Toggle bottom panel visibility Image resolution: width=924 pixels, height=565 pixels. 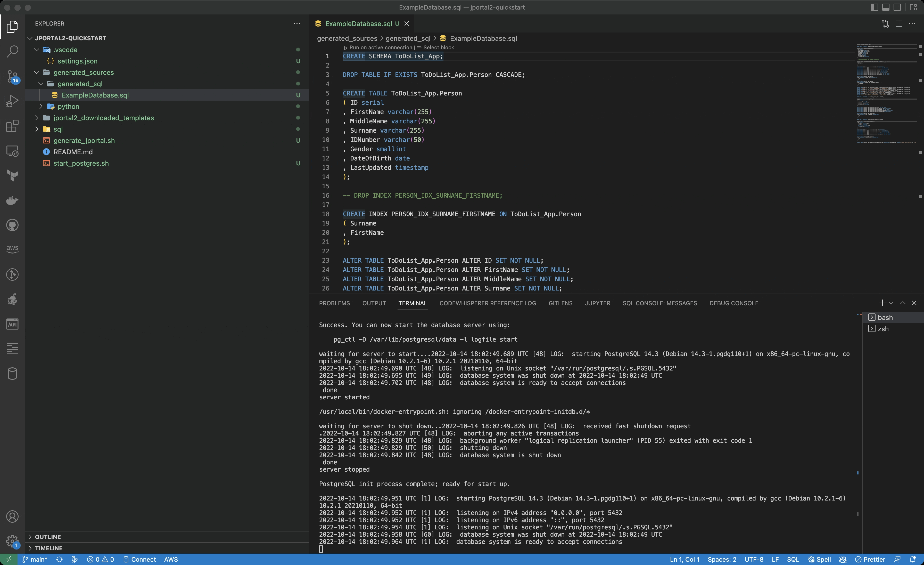point(886,7)
